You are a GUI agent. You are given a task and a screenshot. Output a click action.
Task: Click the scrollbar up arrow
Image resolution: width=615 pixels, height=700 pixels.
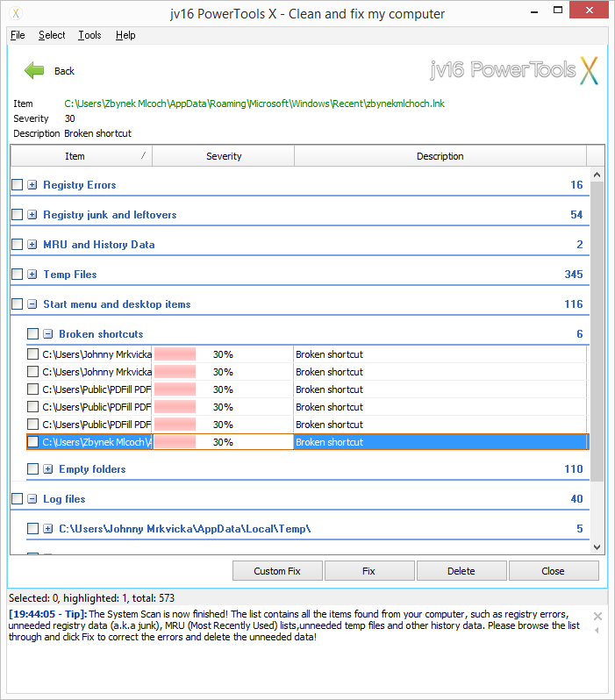(x=597, y=175)
